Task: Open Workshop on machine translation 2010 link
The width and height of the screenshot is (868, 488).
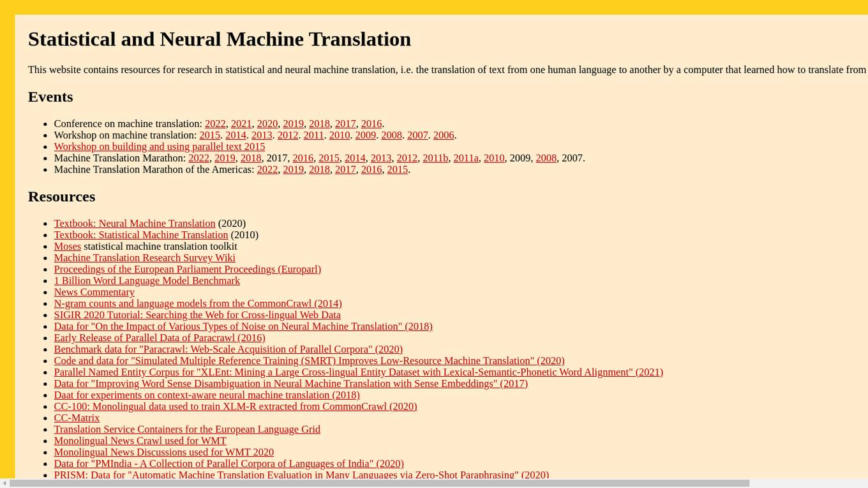Action: tap(340, 135)
